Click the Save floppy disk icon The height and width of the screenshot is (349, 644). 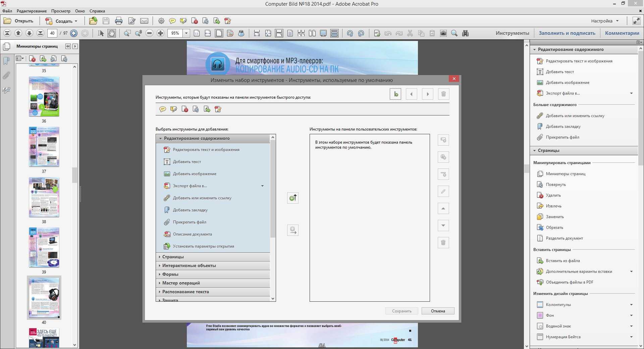point(106,21)
